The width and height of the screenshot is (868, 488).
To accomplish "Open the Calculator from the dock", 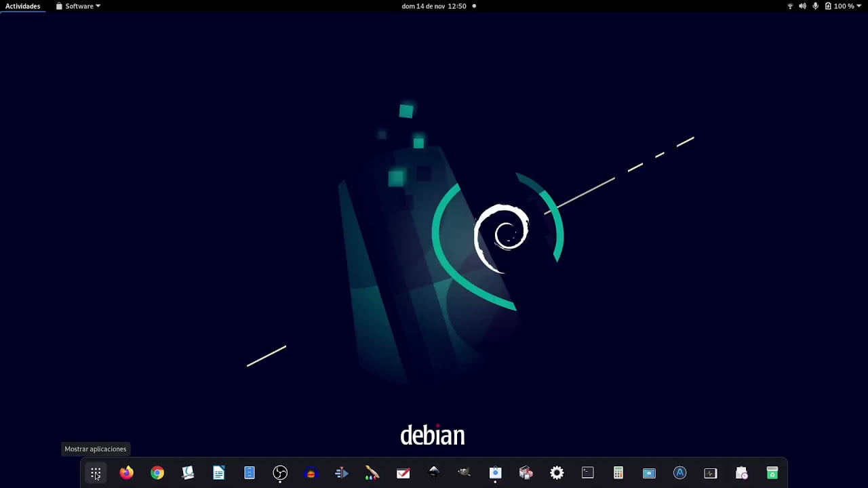I will tap(618, 473).
